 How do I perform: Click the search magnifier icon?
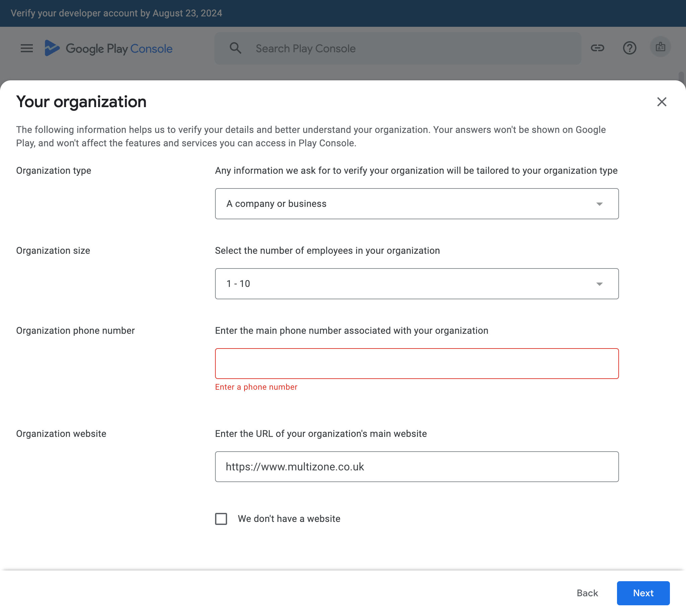coord(236,48)
